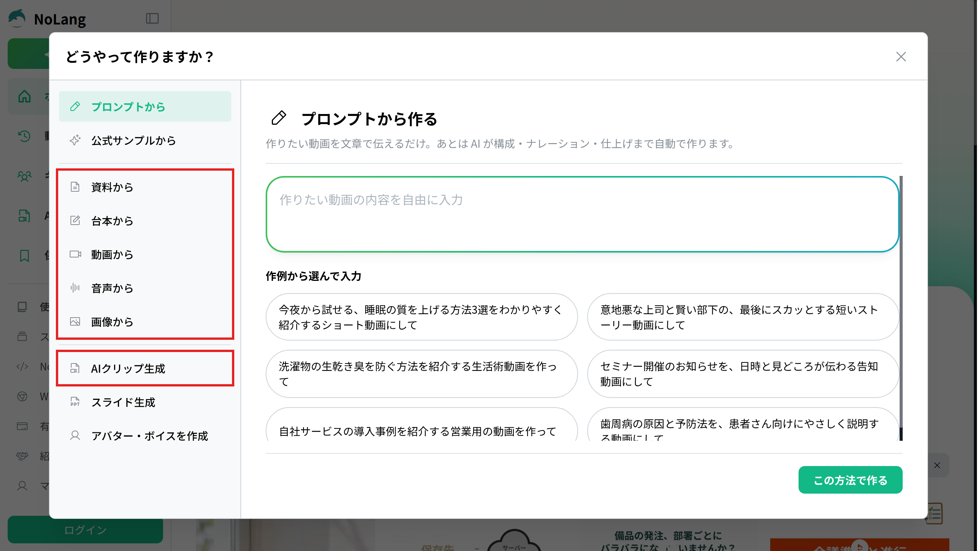This screenshot has height=551, width=980.
Task: Click the ログイン button in background
Action: pos(85,530)
